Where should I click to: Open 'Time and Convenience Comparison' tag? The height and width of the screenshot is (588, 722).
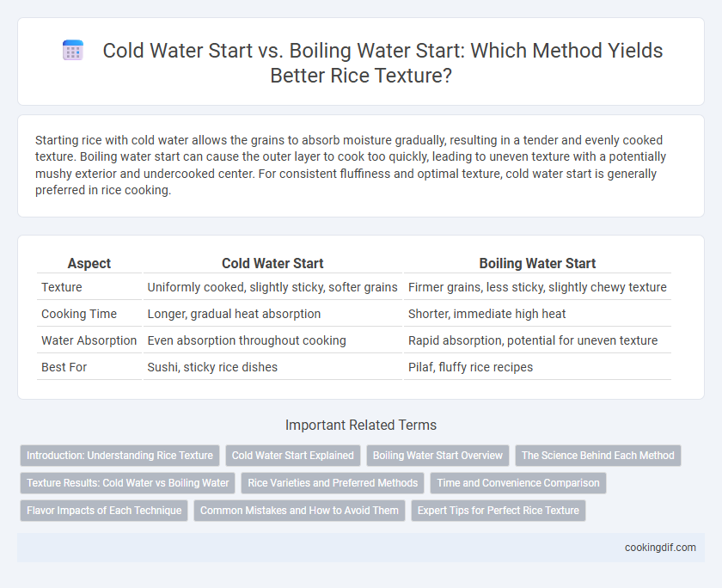point(518,483)
